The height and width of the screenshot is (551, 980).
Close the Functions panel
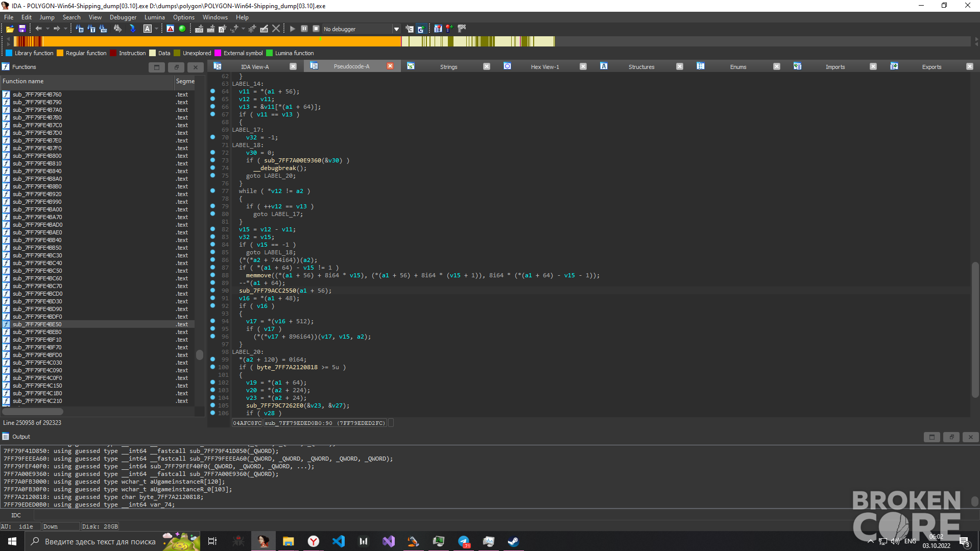[x=195, y=67]
